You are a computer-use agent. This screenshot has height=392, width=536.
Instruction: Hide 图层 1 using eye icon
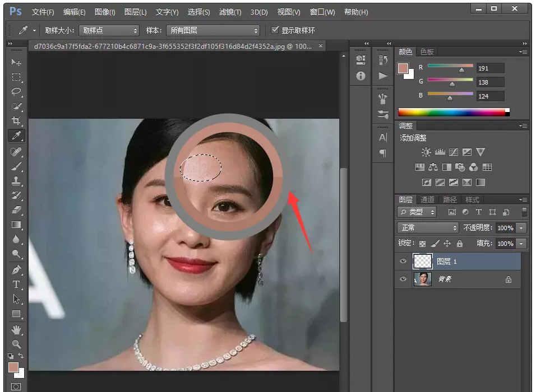[x=403, y=261]
